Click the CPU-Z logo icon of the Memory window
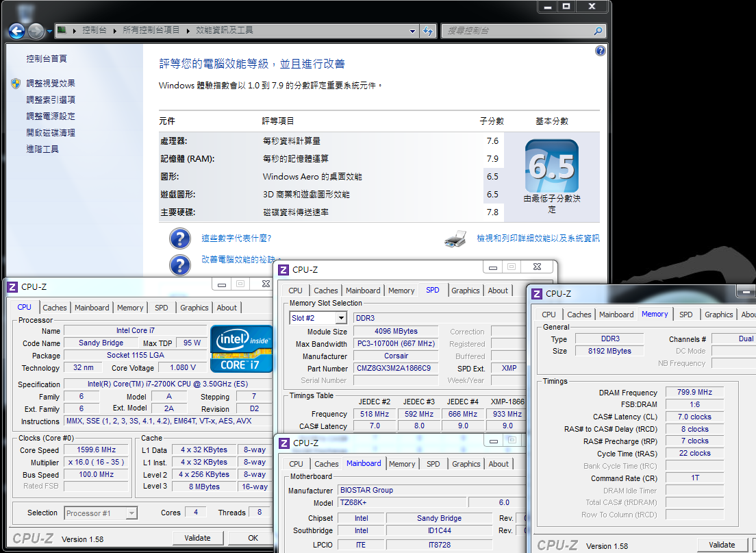Image resolution: width=756 pixels, height=553 pixels. [x=537, y=293]
